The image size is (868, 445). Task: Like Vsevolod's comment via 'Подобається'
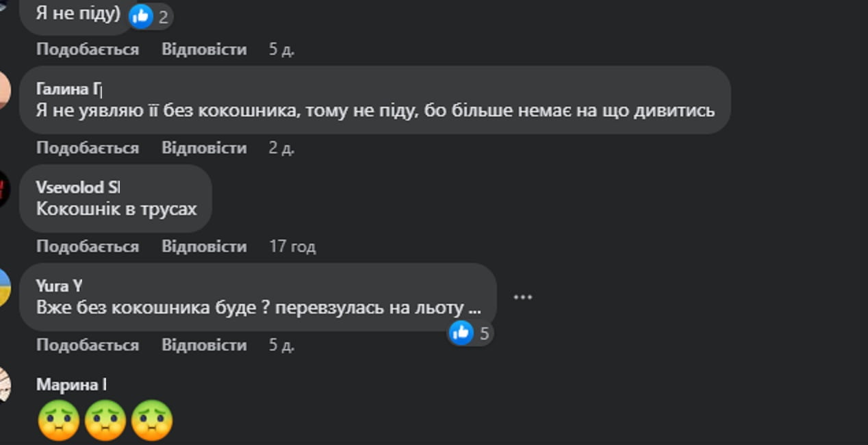(87, 246)
